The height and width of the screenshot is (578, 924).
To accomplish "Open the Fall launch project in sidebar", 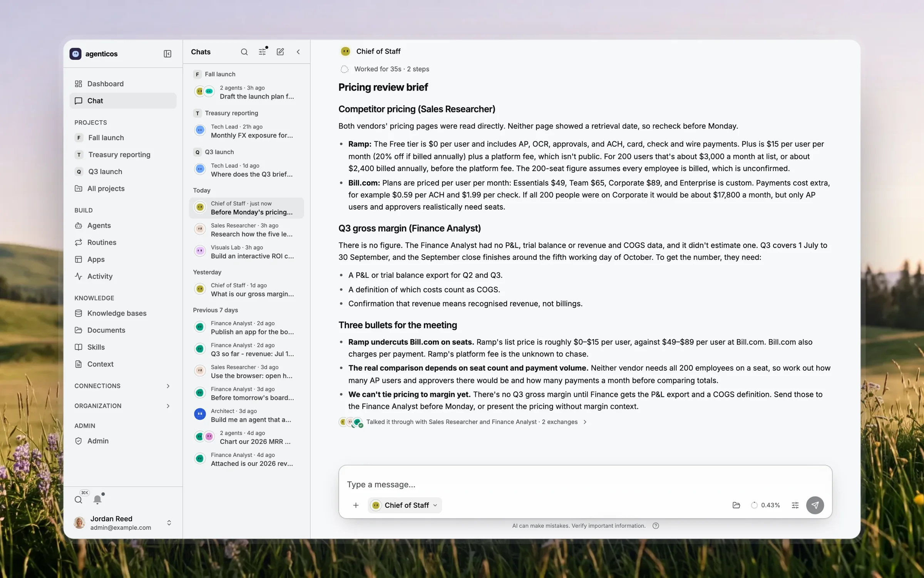I will point(123,138).
